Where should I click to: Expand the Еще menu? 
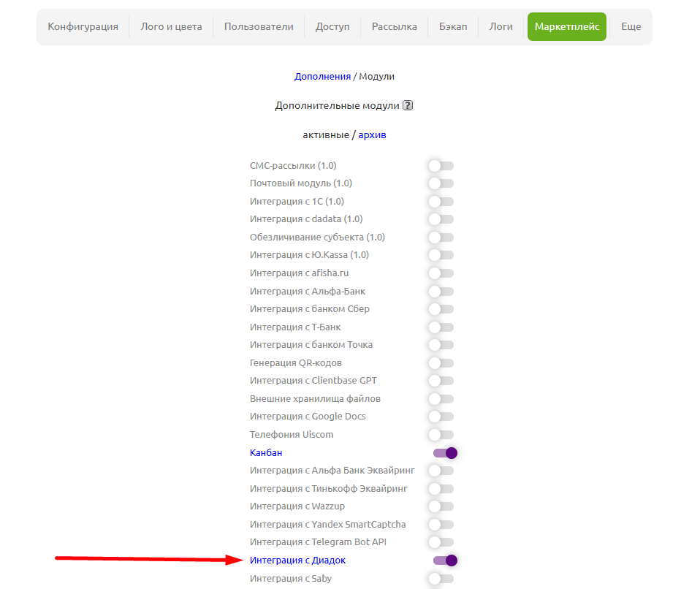pyautogui.click(x=631, y=26)
